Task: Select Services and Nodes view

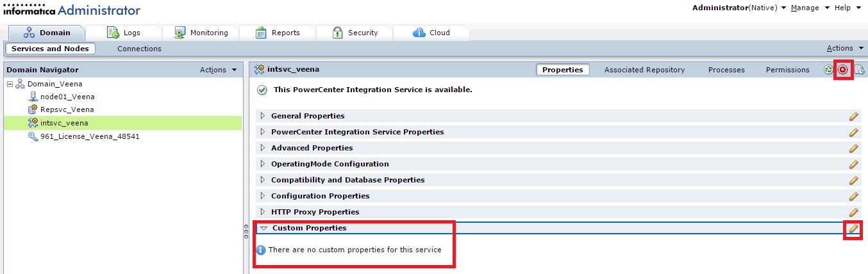Action: 50,49
